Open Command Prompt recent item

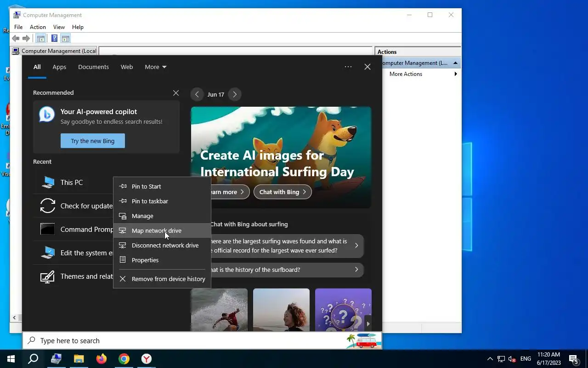click(x=73, y=230)
